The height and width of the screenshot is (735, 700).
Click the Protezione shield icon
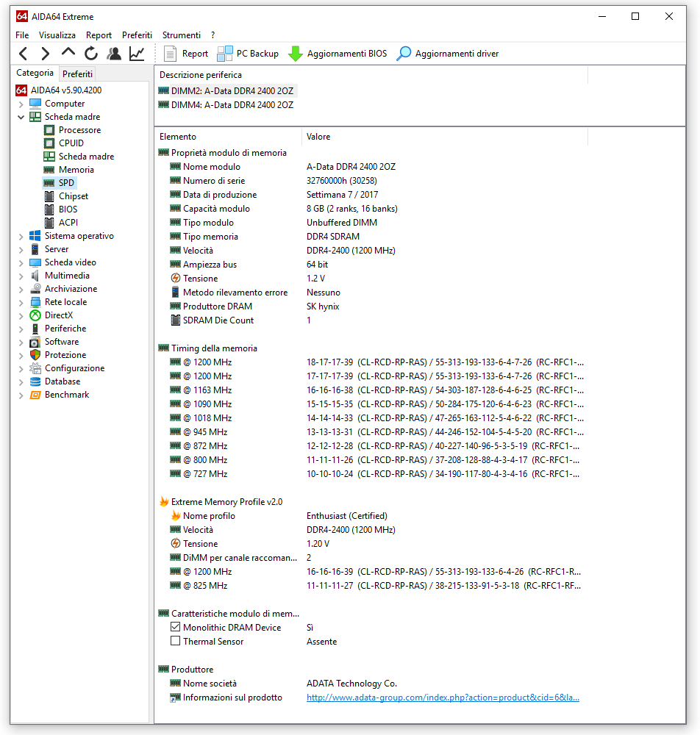click(35, 355)
